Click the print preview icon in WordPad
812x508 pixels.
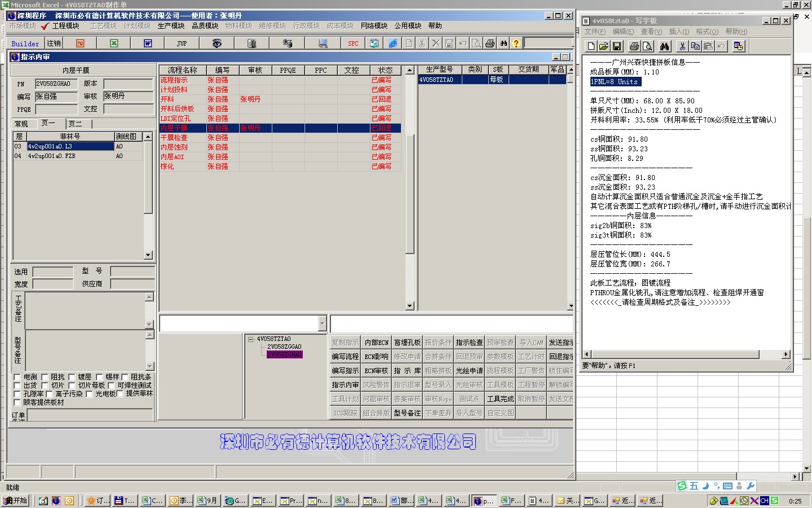[x=647, y=46]
